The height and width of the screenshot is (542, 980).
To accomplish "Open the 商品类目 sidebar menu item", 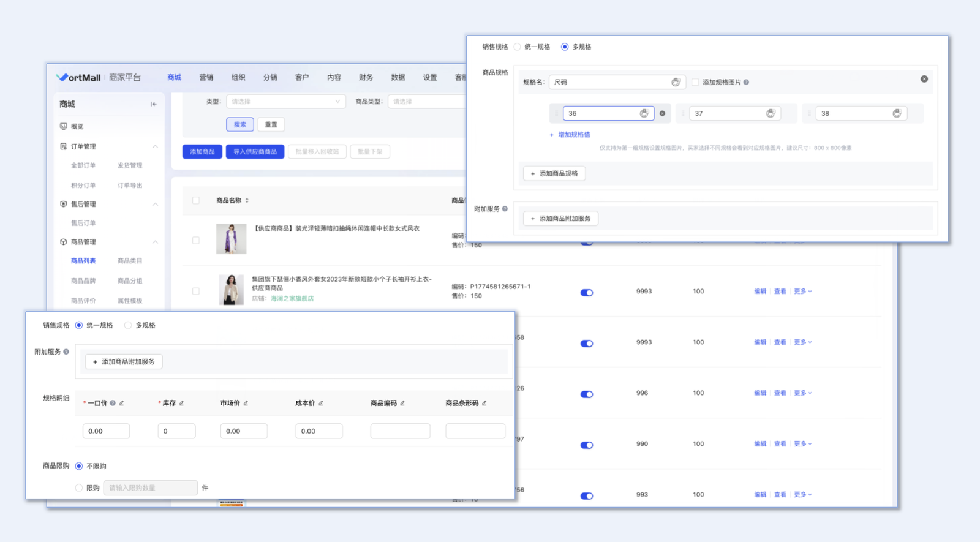I will tap(130, 261).
